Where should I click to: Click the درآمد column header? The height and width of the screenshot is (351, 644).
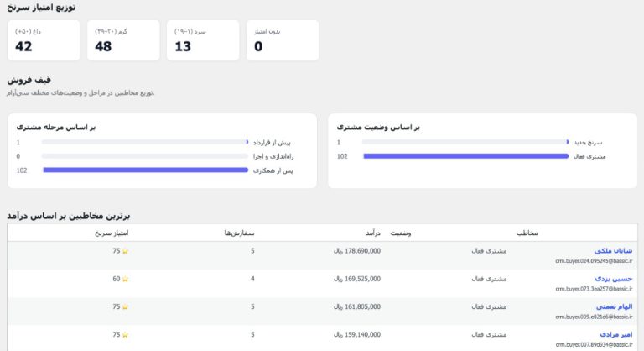click(373, 233)
